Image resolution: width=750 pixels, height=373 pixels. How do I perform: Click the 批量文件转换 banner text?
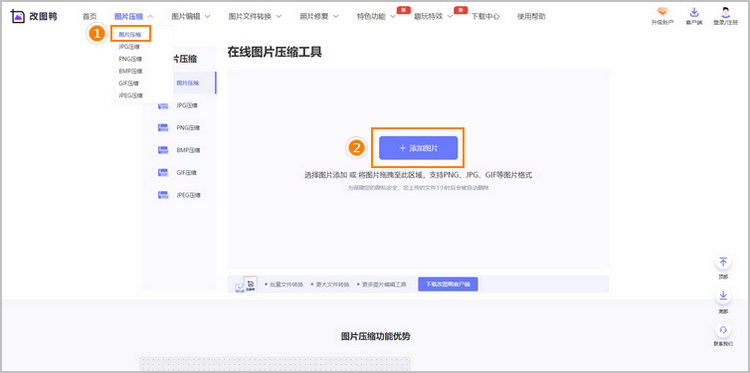click(x=286, y=284)
